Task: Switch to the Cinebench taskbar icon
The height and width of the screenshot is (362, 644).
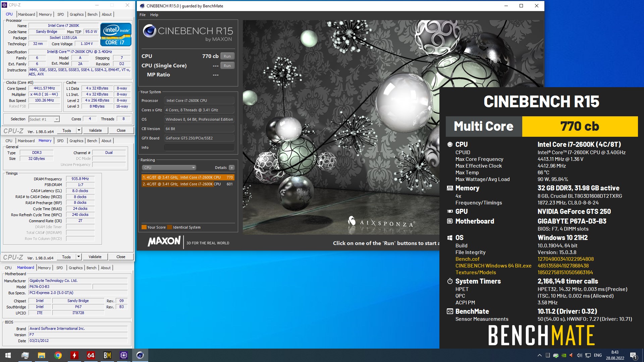Action: 140,355
